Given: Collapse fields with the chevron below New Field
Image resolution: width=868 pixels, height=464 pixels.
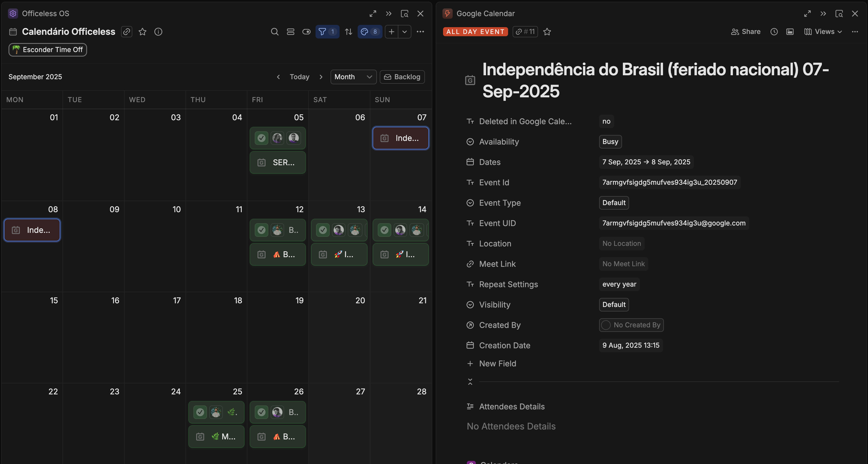Looking at the screenshot, I should (470, 382).
